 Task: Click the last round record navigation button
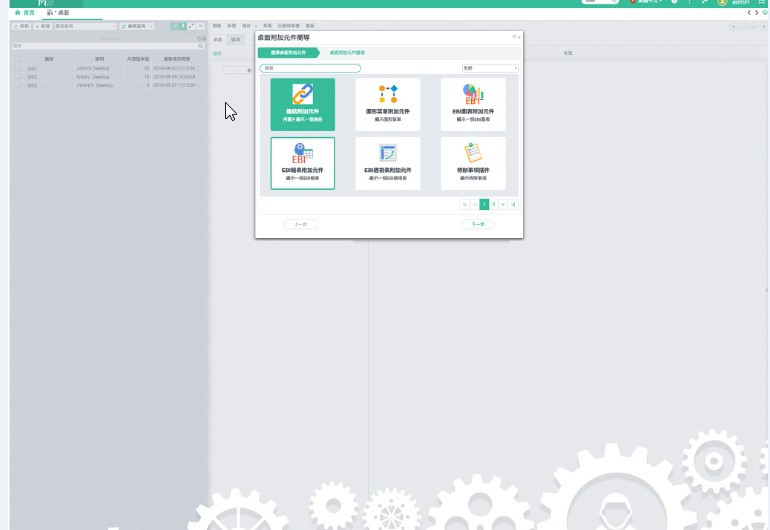(x=764, y=27)
